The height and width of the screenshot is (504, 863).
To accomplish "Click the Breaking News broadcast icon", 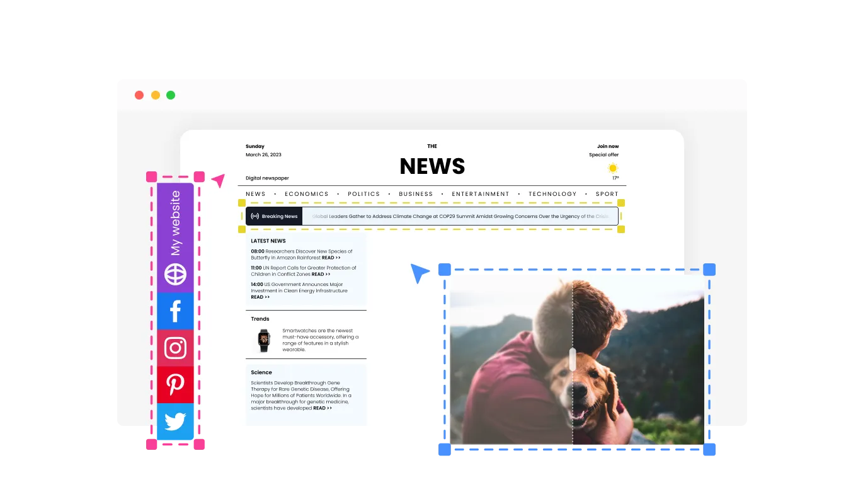I will point(254,216).
